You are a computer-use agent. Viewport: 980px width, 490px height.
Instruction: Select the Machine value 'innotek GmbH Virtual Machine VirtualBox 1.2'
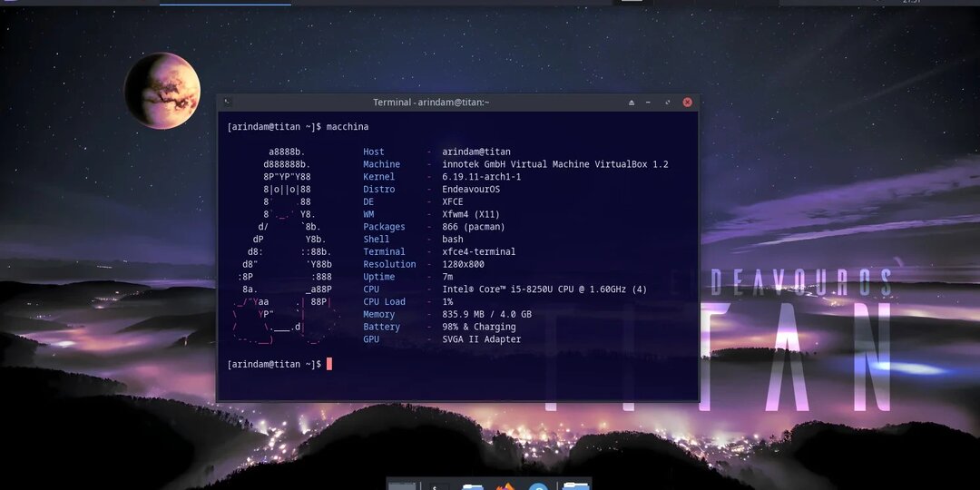[x=555, y=164]
